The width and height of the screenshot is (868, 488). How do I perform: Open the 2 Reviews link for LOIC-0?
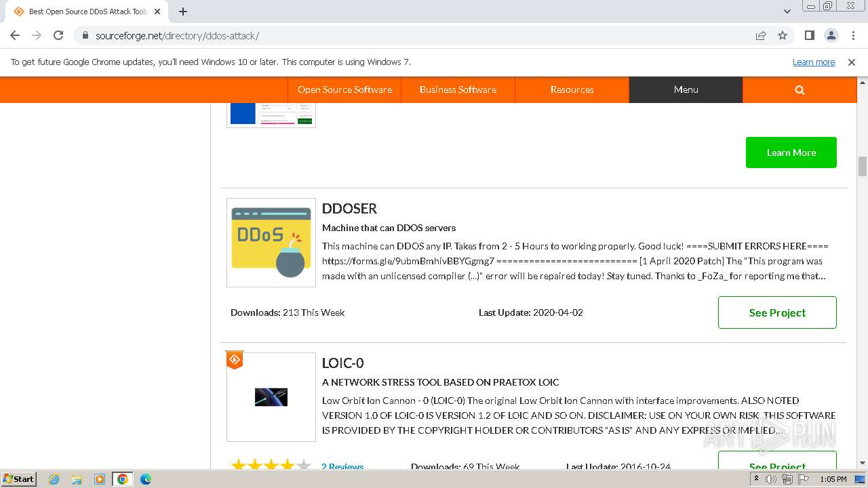[342, 466]
